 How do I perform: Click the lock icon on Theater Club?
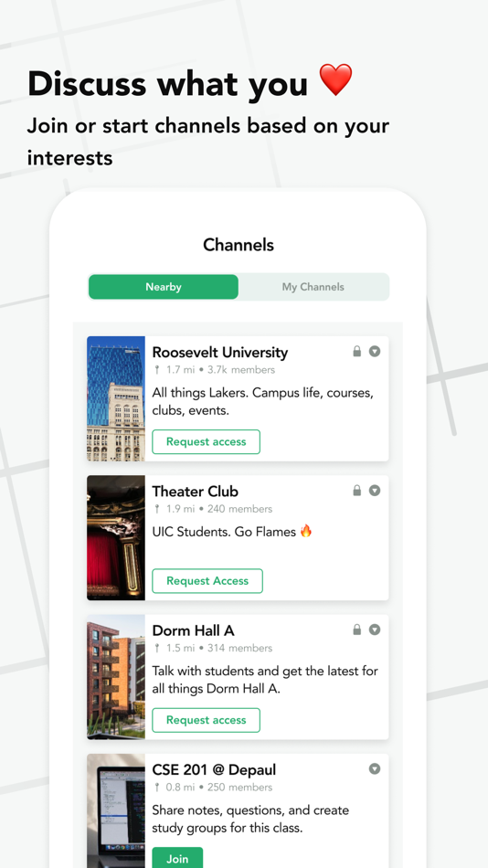(x=357, y=490)
